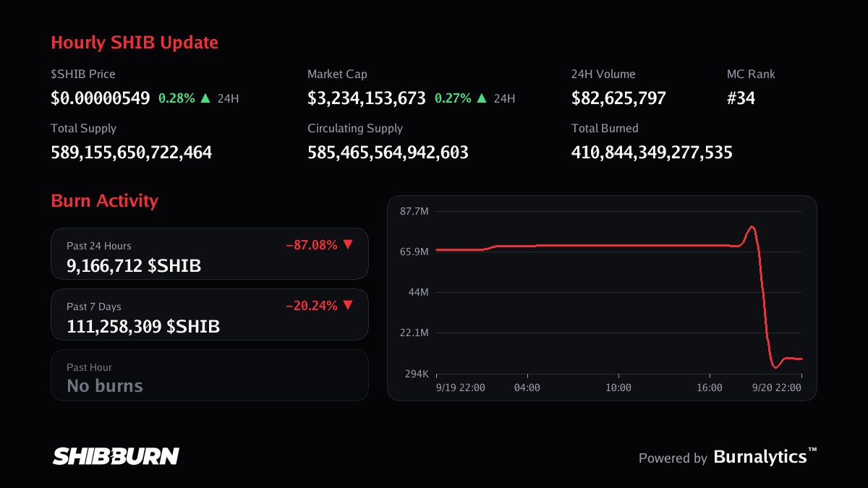Image resolution: width=868 pixels, height=488 pixels.
Task: Open the Past 24 Hours burn card
Action: [210, 254]
